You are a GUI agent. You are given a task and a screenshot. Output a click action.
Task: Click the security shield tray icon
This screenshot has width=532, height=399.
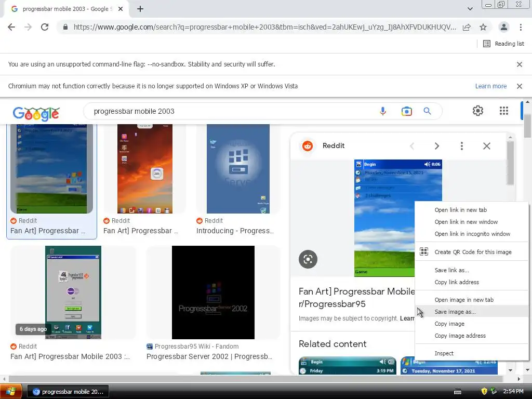point(484,391)
